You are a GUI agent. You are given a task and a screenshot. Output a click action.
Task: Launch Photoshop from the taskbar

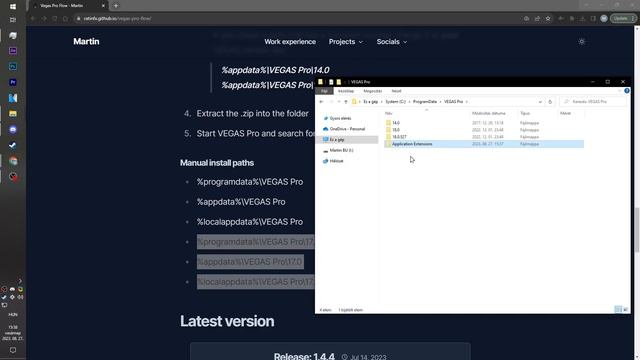(x=13, y=67)
